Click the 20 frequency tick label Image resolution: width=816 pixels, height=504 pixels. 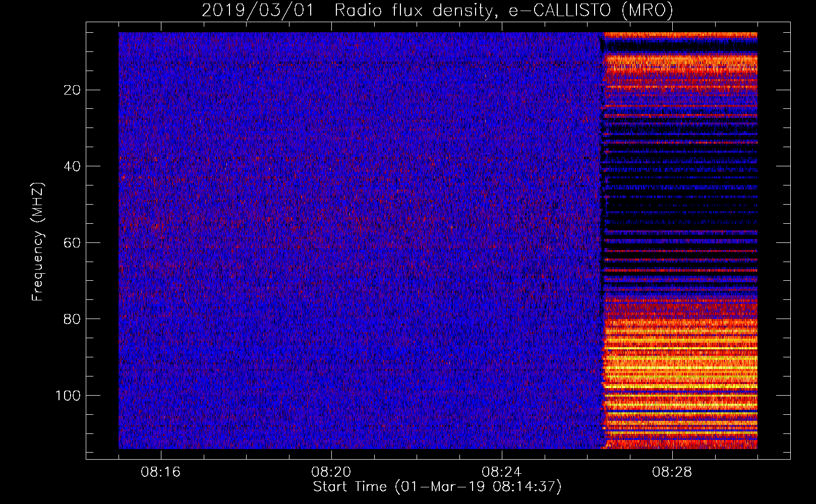(73, 90)
